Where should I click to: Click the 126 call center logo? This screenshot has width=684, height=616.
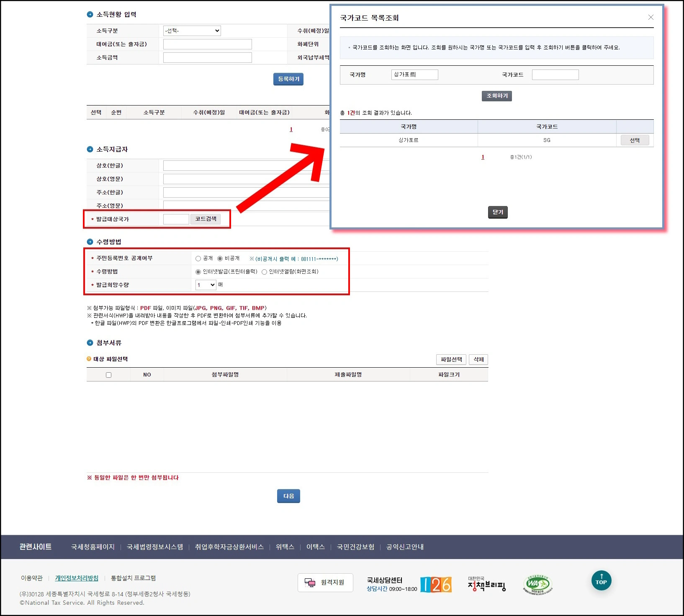(436, 584)
